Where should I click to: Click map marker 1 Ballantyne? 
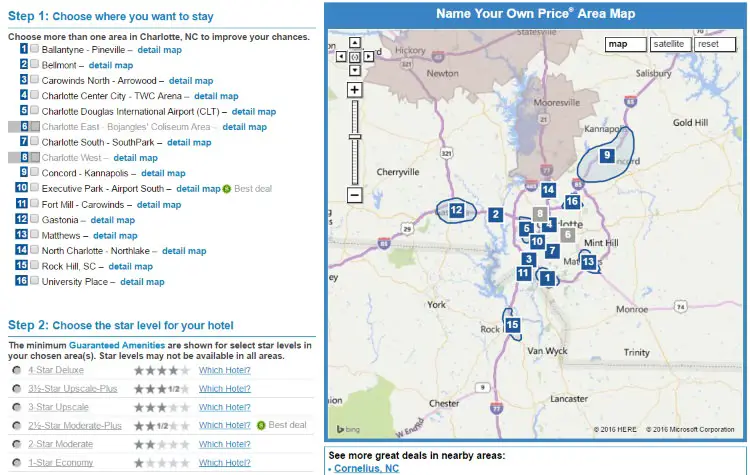point(547,278)
